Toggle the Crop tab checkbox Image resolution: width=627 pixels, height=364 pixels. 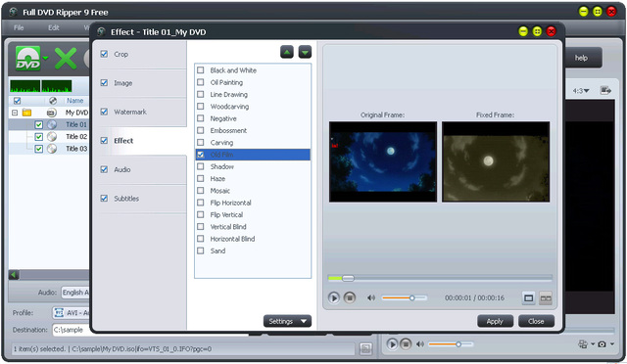click(x=104, y=54)
